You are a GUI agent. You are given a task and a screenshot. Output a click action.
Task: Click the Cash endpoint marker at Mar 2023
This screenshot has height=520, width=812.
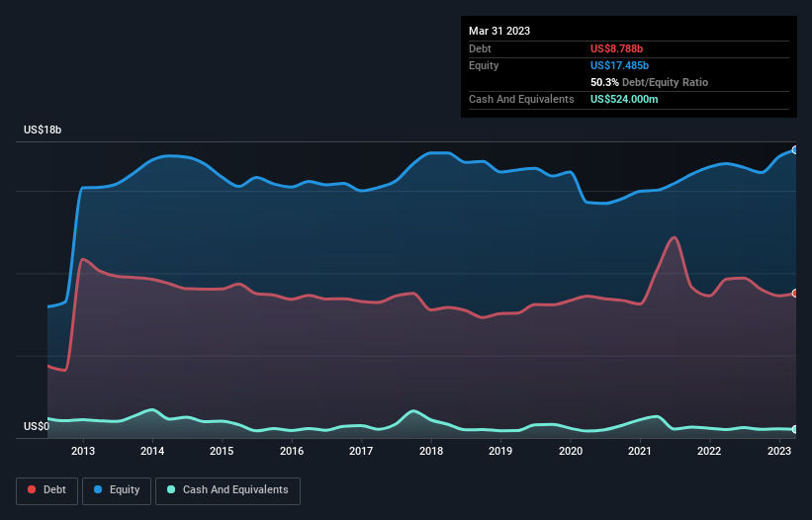click(x=795, y=429)
